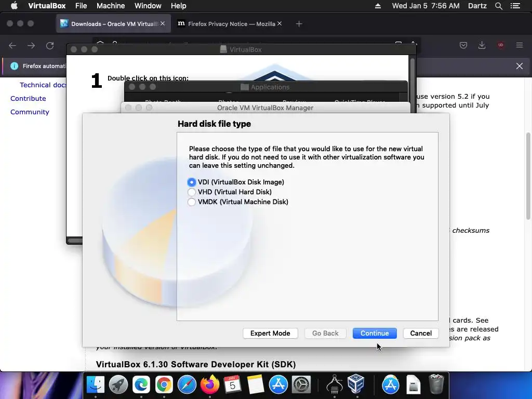Click the Dartz user name in menu bar
532x399 pixels.
coord(477,6)
